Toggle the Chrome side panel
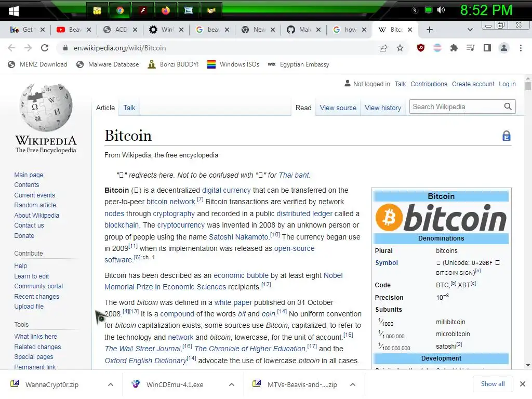The image size is (532, 399). tap(487, 48)
